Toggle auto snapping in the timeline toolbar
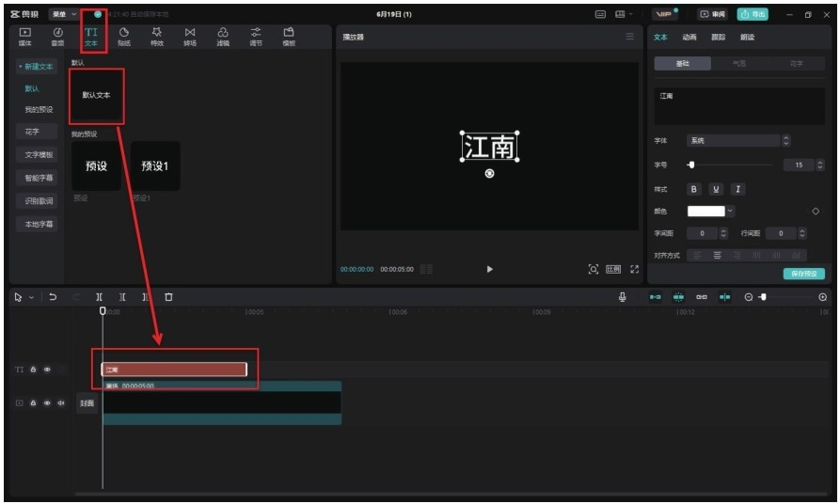Viewport: 840px width, 504px height. tap(678, 297)
